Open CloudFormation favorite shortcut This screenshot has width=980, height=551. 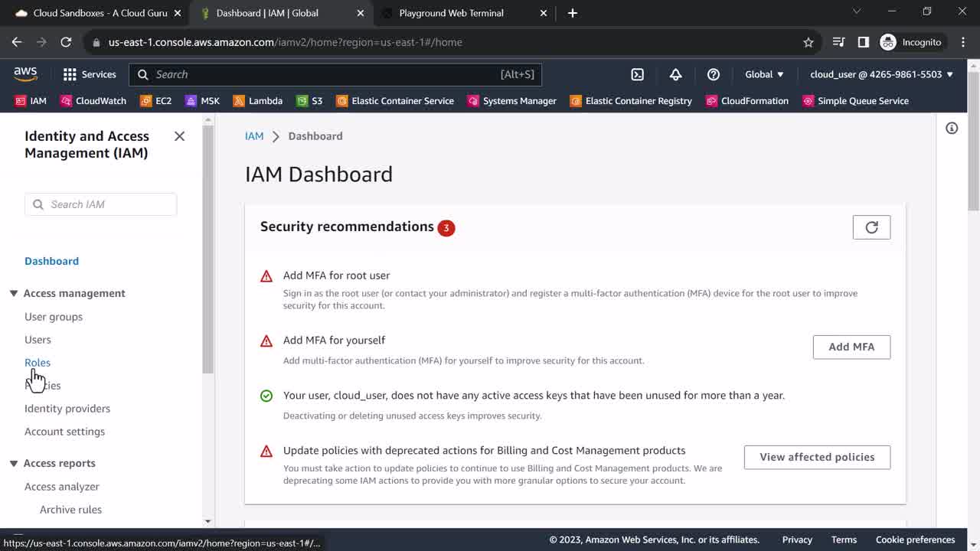click(x=747, y=101)
